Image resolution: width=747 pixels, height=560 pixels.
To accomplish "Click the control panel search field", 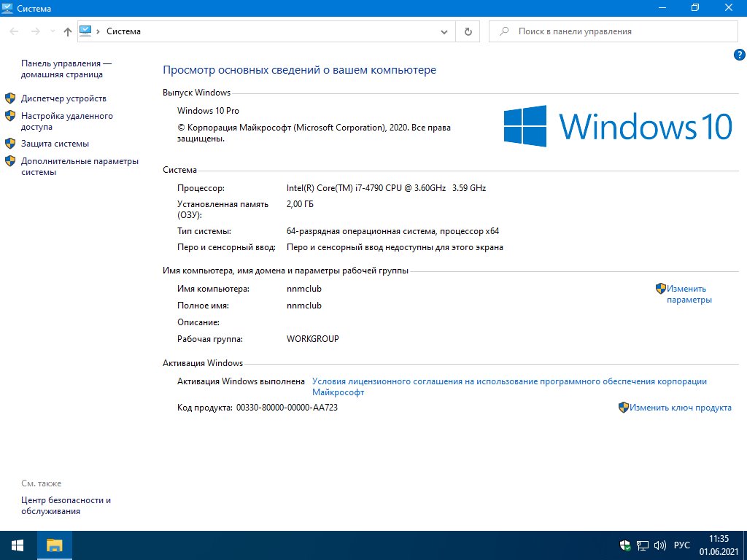I will click(620, 31).
